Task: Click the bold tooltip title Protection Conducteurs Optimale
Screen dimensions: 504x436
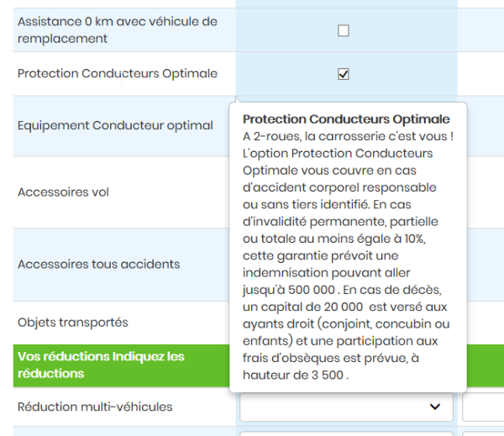Action: click(x=346, y=119)
